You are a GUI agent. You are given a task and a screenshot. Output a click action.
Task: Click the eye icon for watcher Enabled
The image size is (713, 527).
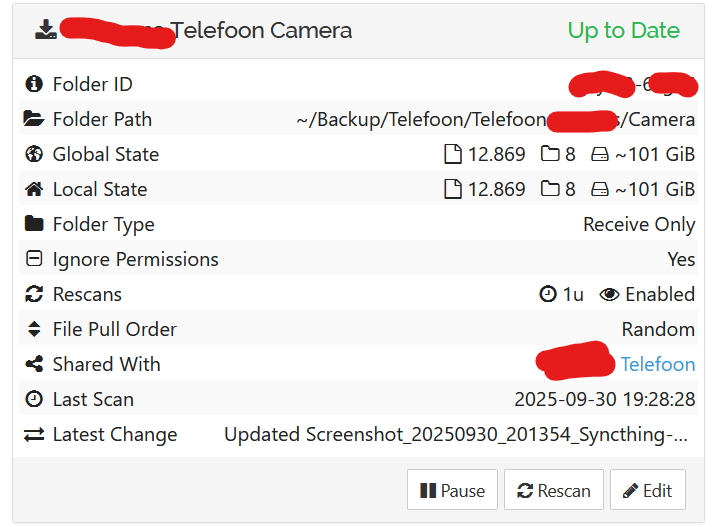(x=609, y=294)
